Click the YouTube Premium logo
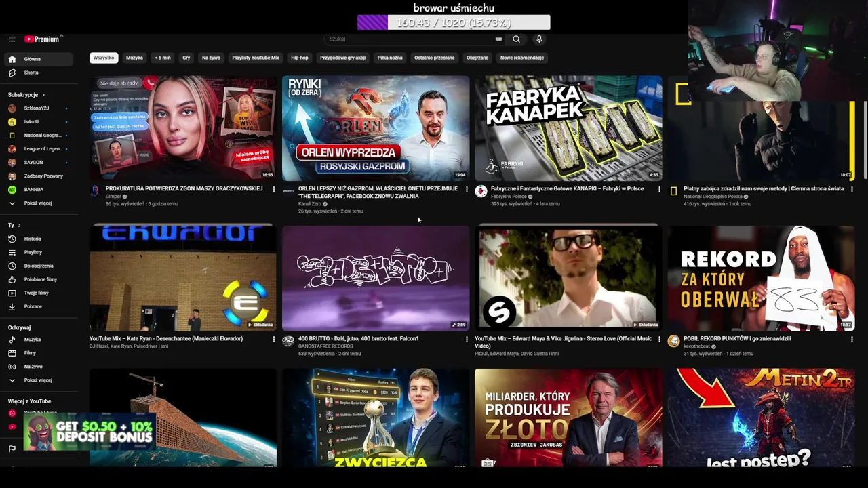Image resolution: width=868 pixels, height=488 pixels. pyautogui.click(x=43, y=39)
